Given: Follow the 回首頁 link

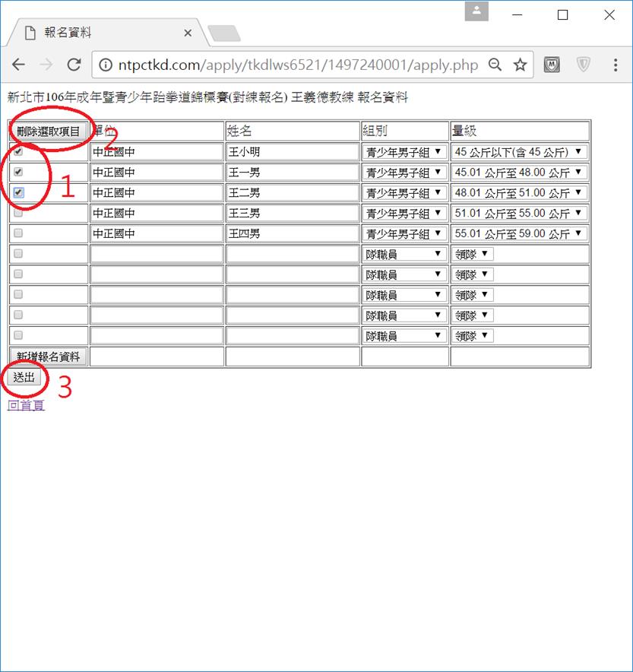Looking at the screenshot, I should (26, 405).
